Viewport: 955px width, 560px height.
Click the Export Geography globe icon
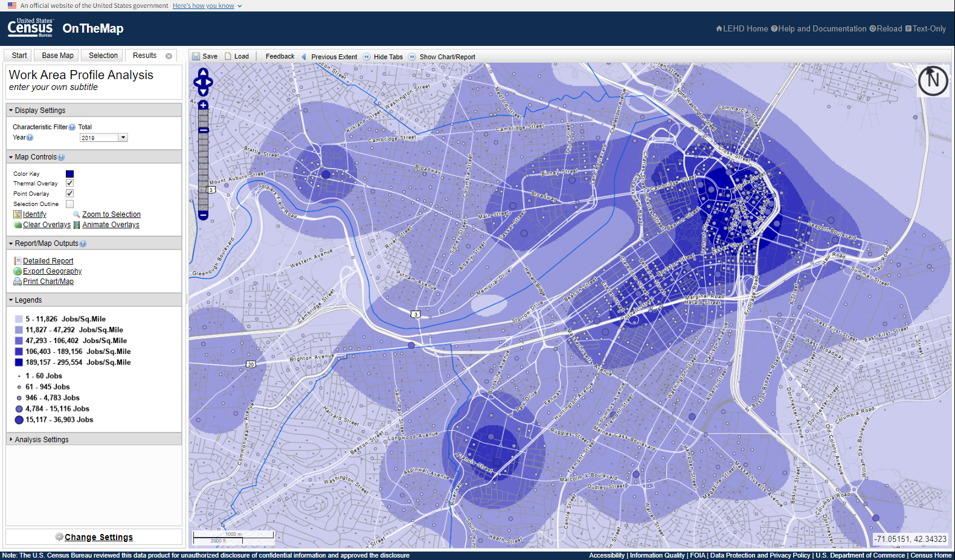tap(18, 271)
